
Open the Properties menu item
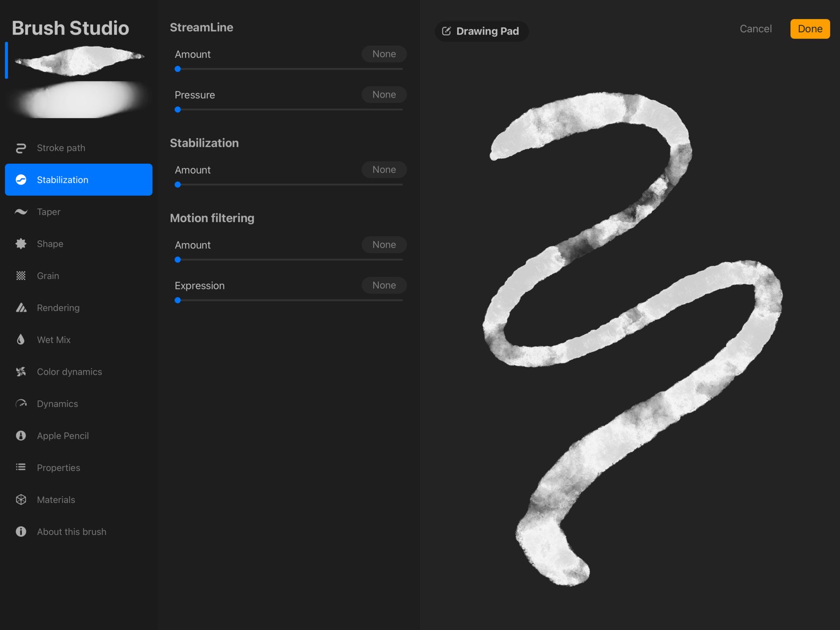pyautogui.click(x=59, y=468)
